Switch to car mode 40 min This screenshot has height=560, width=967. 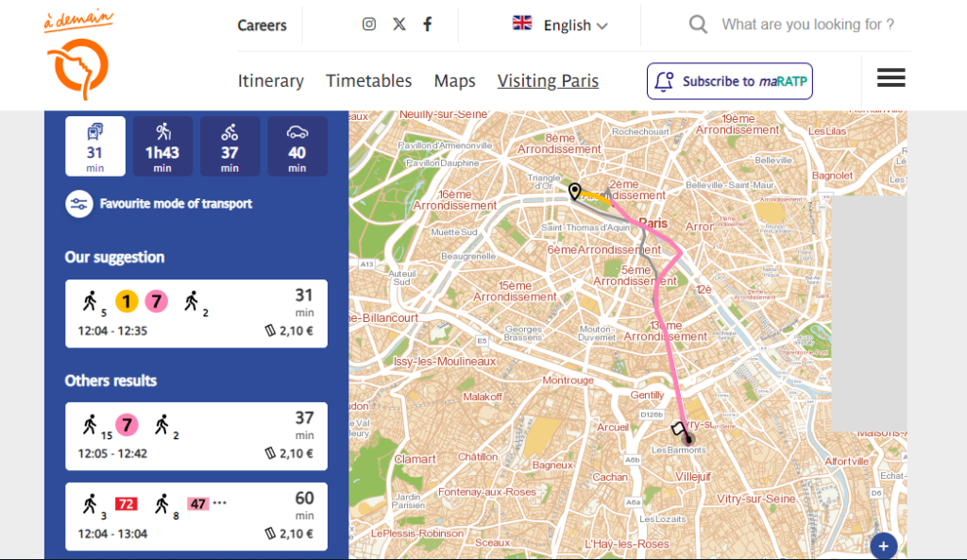click(x=297, y=146)
